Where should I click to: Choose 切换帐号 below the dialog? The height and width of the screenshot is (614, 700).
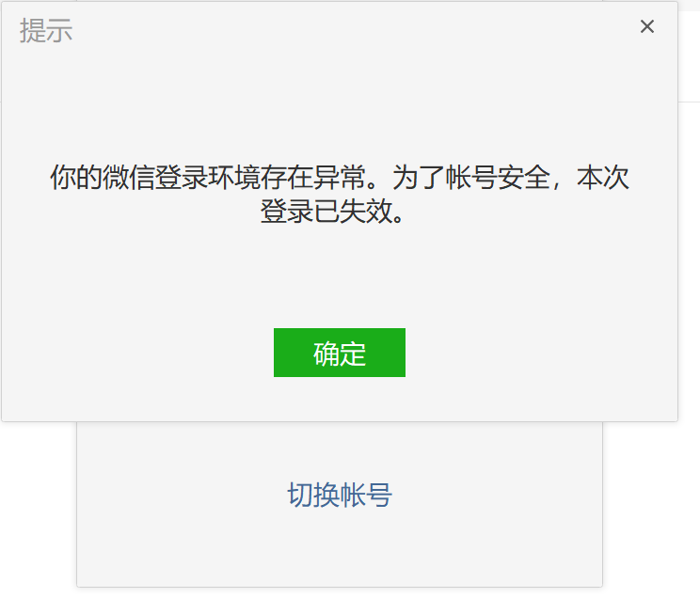pos(340,495)
